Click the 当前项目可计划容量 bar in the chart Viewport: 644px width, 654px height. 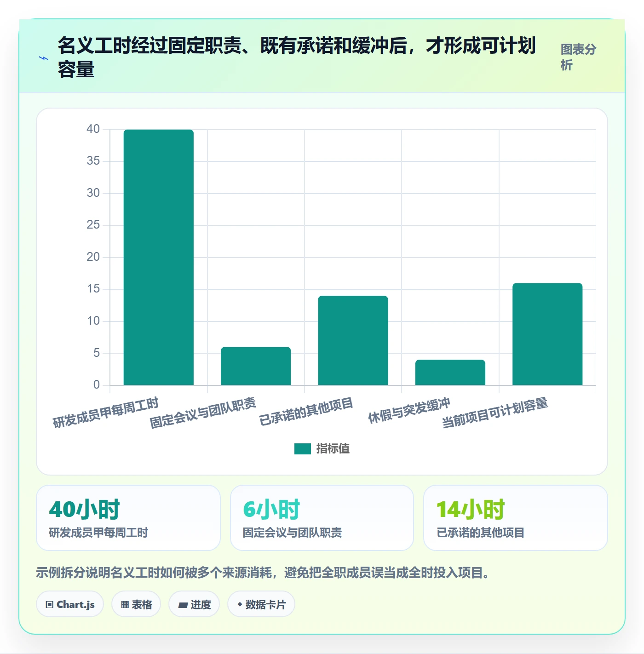547,334
